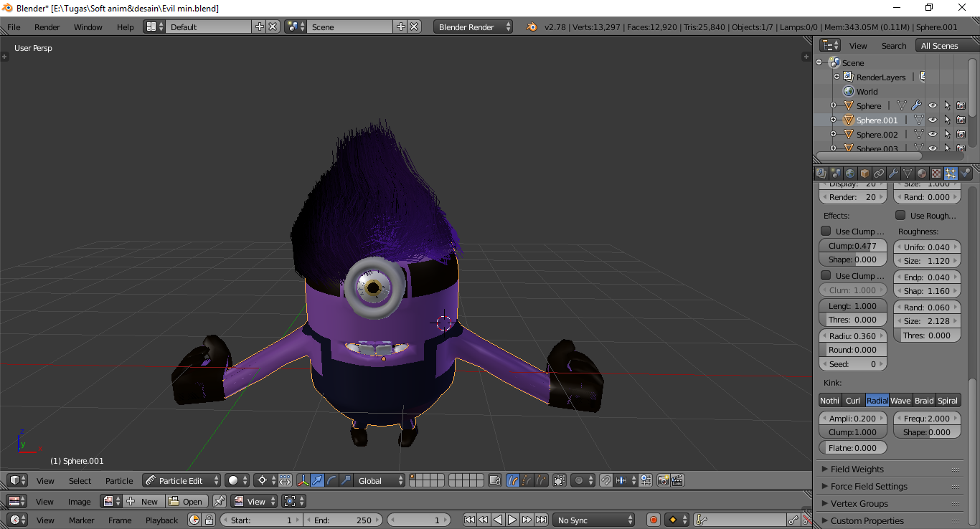980x529 pixels.
Task: Click the translate manipulator arrow icon
Action: click(x=317, y=481)
